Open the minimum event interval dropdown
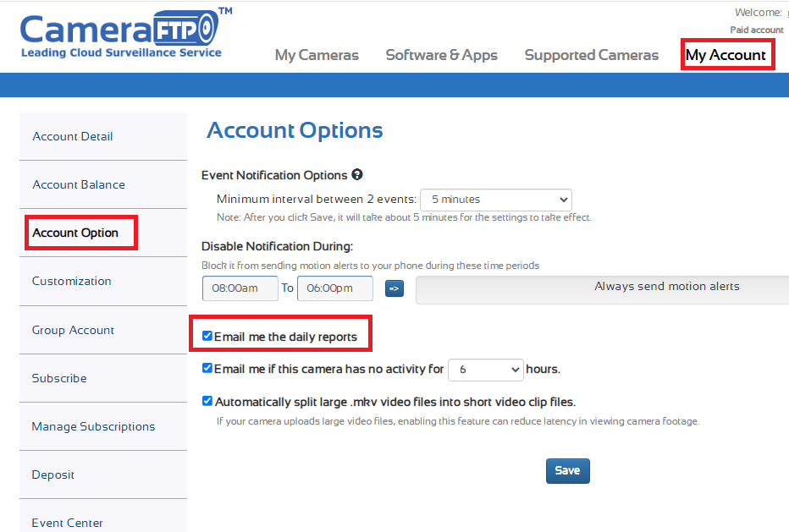Image resolution: width=789 pixels, height=532 pixels. coord(496,200)
